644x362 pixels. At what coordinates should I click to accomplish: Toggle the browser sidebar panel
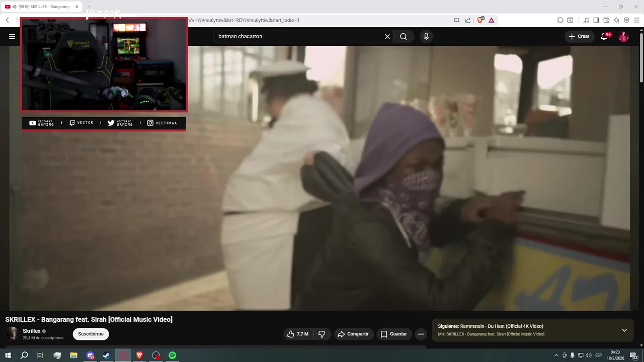(596, 20)
